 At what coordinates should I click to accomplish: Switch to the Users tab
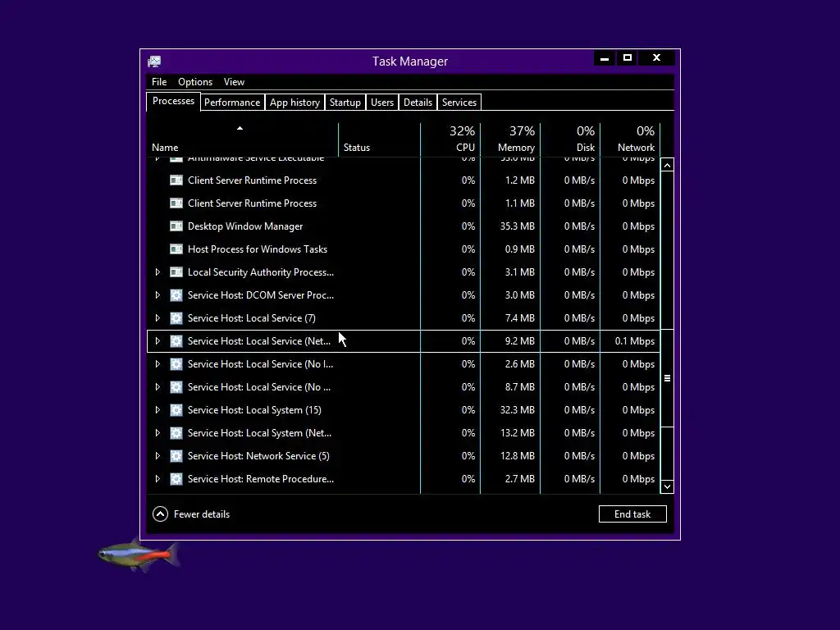[382, 103]
